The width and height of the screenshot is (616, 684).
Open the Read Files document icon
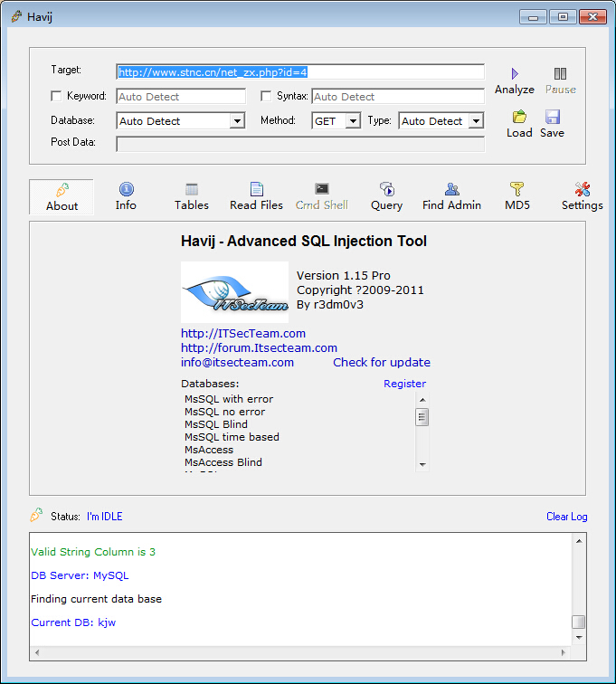pyautogui.click(x=257, y=189)
